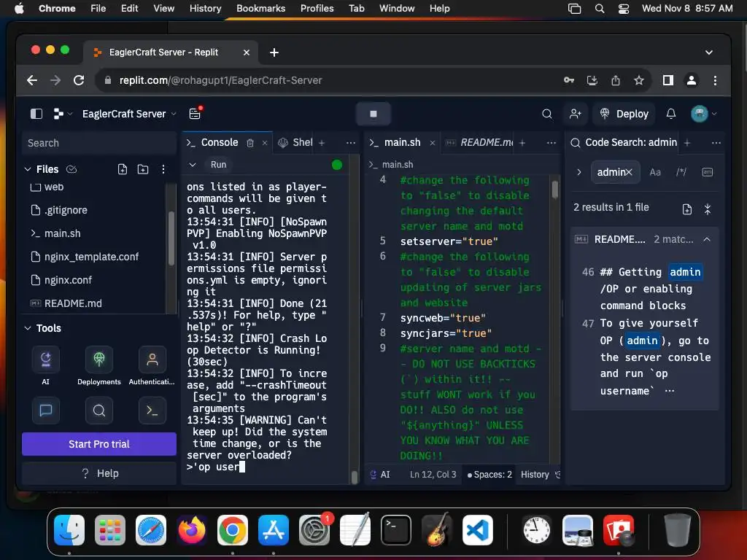Open the Bookmarks menu in menu bar
The image size is (747, 560).
click(x=260, y=8)
